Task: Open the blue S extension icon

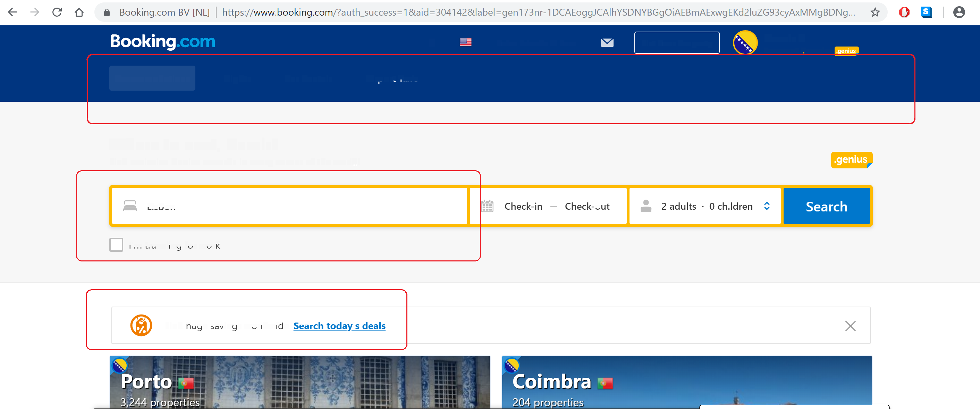Action: point(926,12)
